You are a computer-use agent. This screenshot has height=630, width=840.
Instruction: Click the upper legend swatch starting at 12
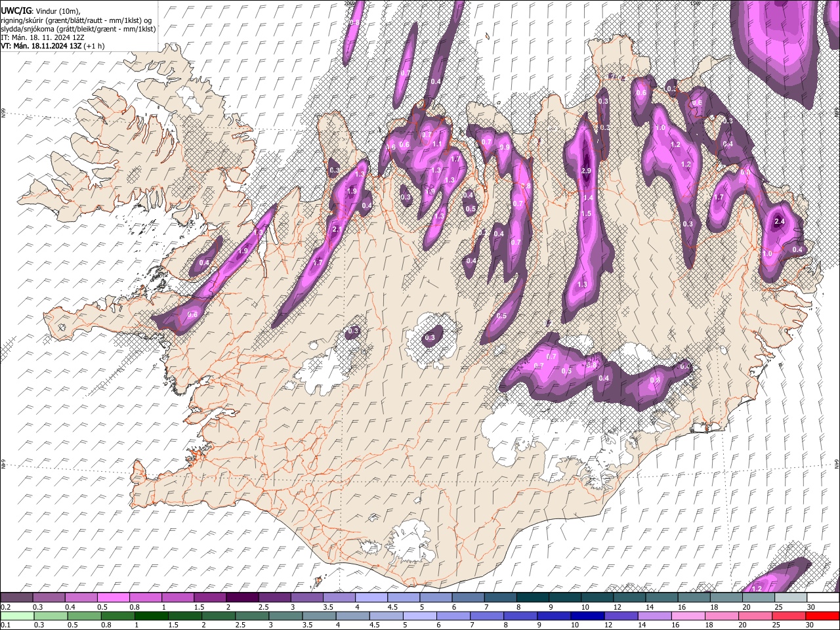[630, 597]
